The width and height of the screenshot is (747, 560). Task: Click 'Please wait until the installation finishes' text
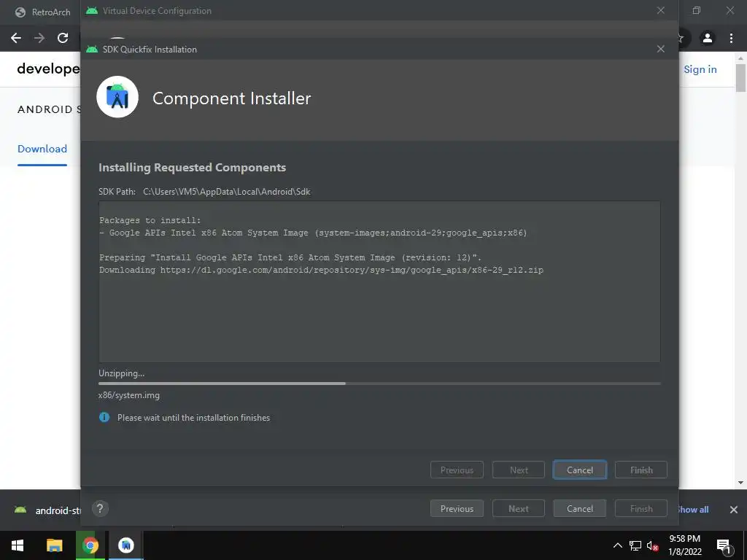[193, 418]
